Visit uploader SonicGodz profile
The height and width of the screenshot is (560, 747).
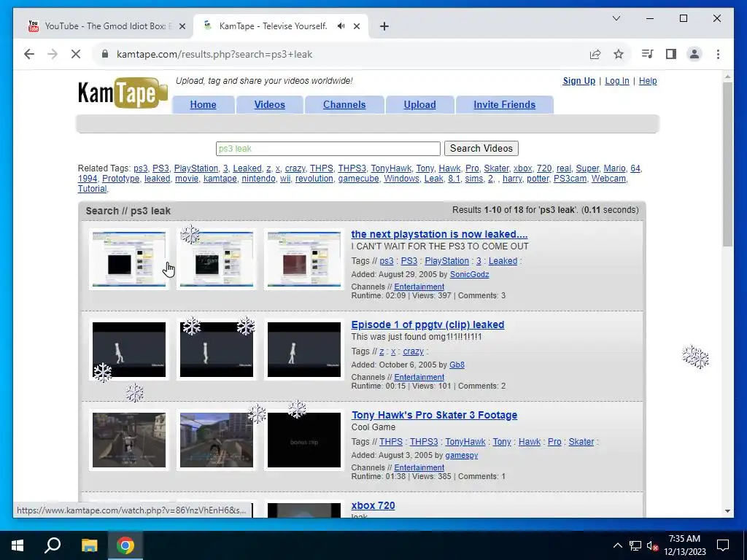(x=469, y=274)
